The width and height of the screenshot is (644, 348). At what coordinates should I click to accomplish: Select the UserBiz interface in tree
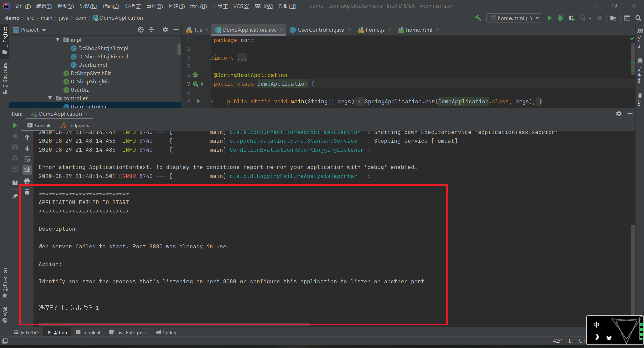(x=79, y=90)
